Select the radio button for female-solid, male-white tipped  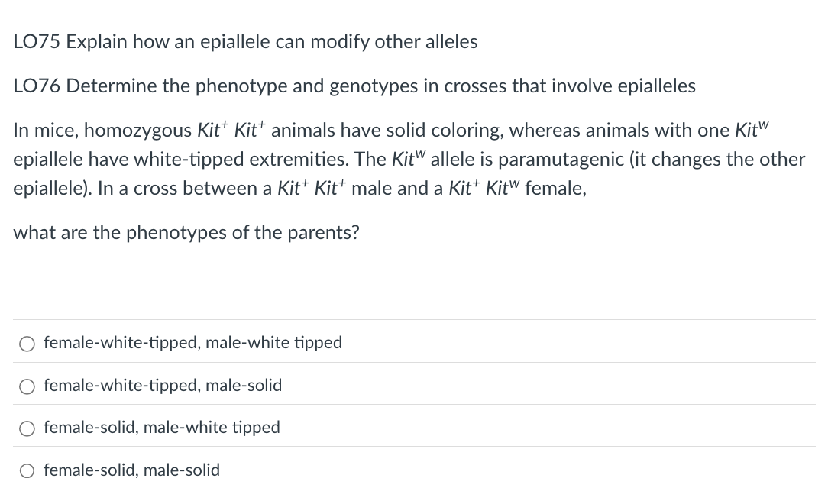[x=27, y=428]
